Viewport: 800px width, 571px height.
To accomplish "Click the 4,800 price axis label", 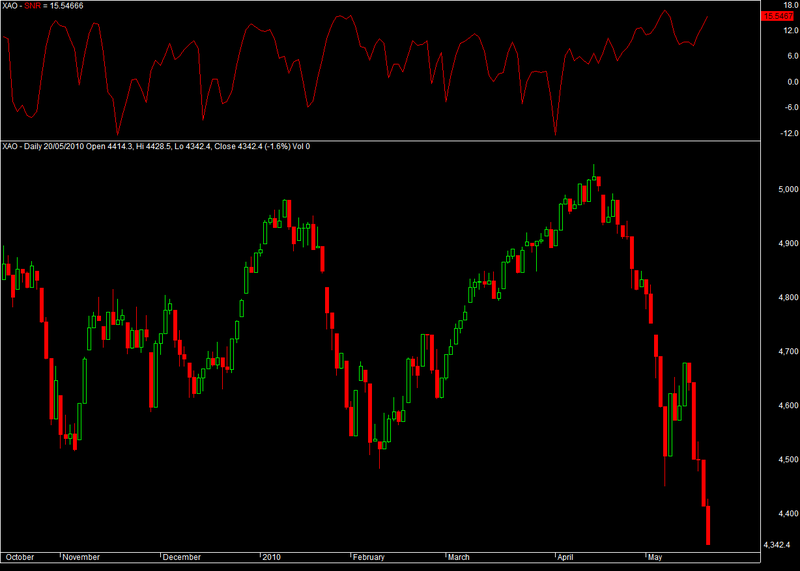I will pyautogui.click(x=788, y=297).
